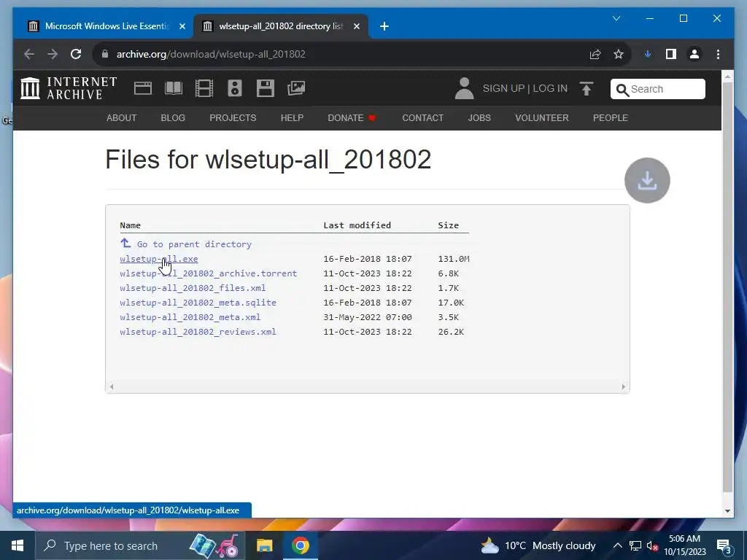Open wlsetup-all_201802_files.xml link
The width and height of the screenshot is (747, 560).
point(193,288)
